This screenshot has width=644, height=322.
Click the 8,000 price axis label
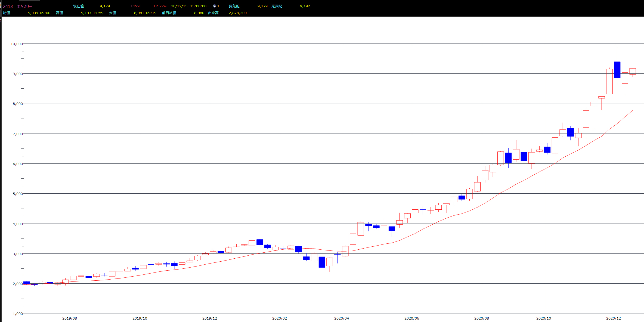(x=18, y=104)
